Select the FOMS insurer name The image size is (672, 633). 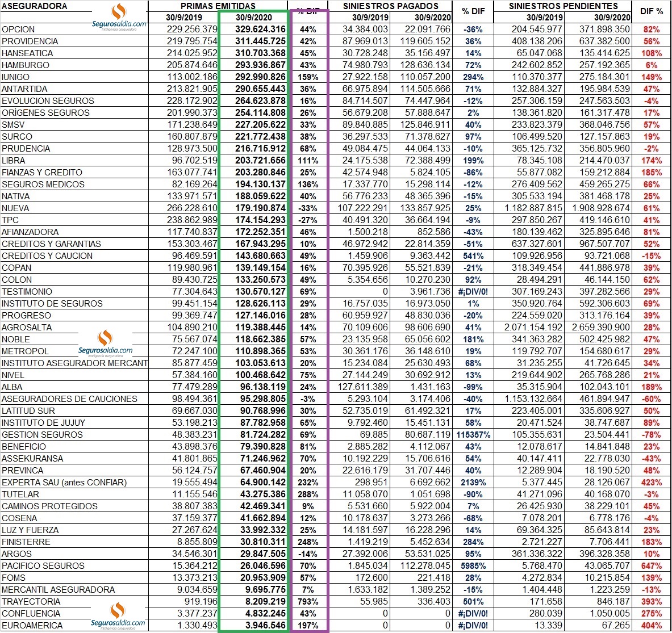pos(14,578)
